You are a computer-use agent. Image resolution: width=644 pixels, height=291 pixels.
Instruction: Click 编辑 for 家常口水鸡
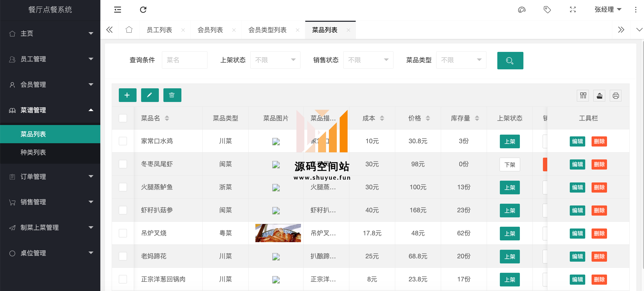click(577, 141)
